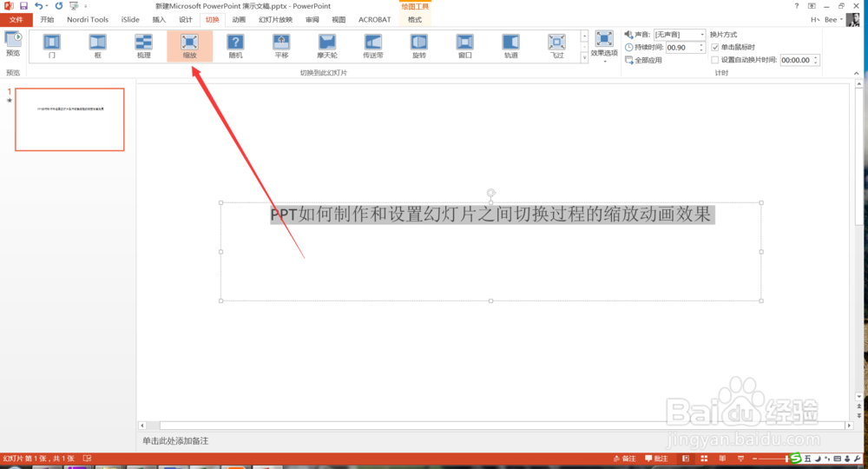868x469 pixels.
Task: Select the 旋转 (Rotate) transition
Action: pyautogui.click(x=419, y=46)
